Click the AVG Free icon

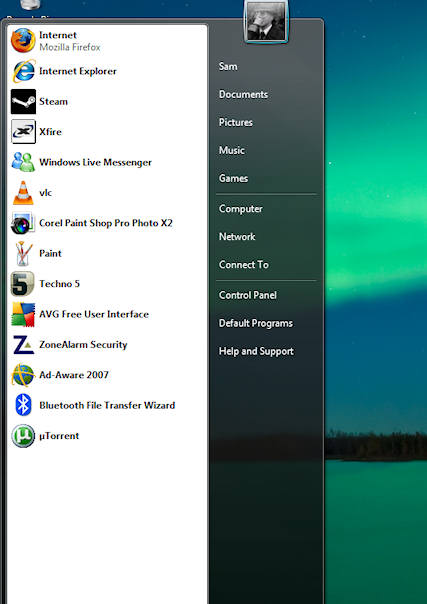pos(23,314)
